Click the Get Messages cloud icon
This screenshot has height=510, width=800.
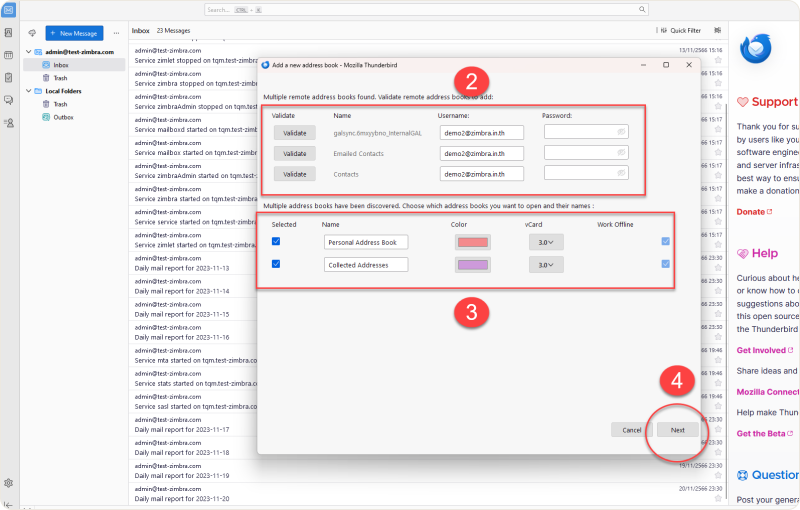point(32,33)
